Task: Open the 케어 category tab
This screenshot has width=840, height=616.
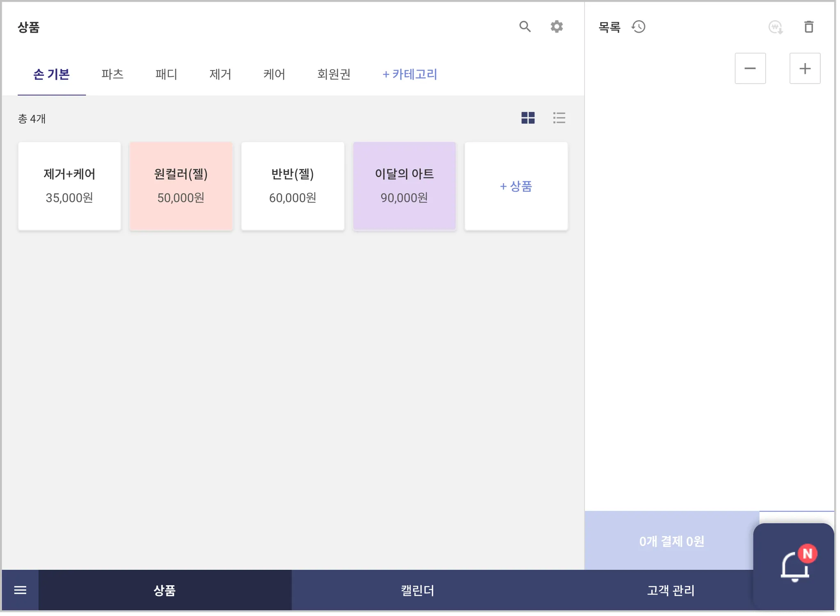Action: 274,74
